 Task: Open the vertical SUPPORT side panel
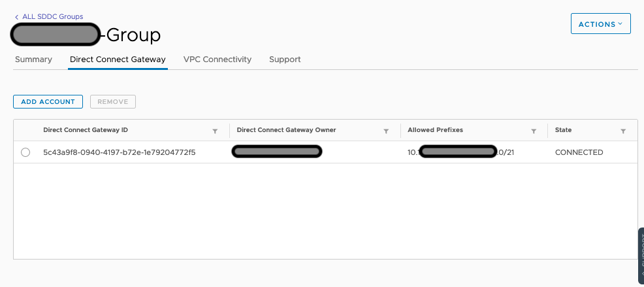(x=640, y=255)
